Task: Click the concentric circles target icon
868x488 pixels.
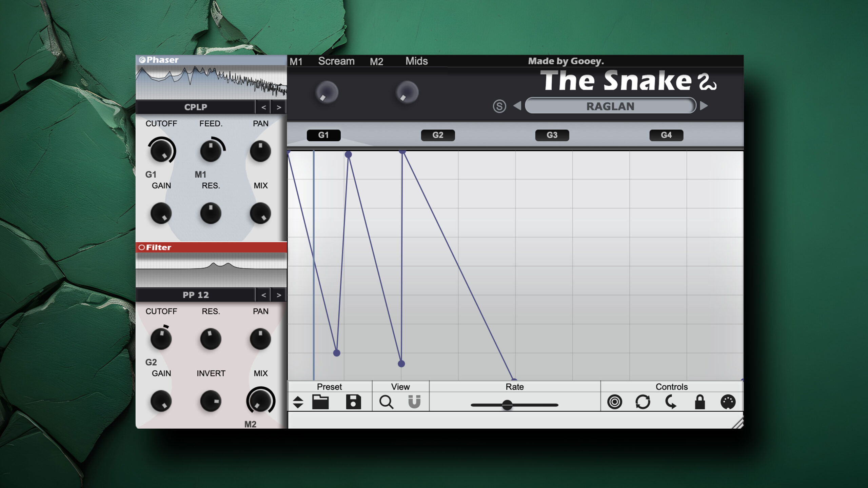Action: pyautogui.click(x=614, y=402)
